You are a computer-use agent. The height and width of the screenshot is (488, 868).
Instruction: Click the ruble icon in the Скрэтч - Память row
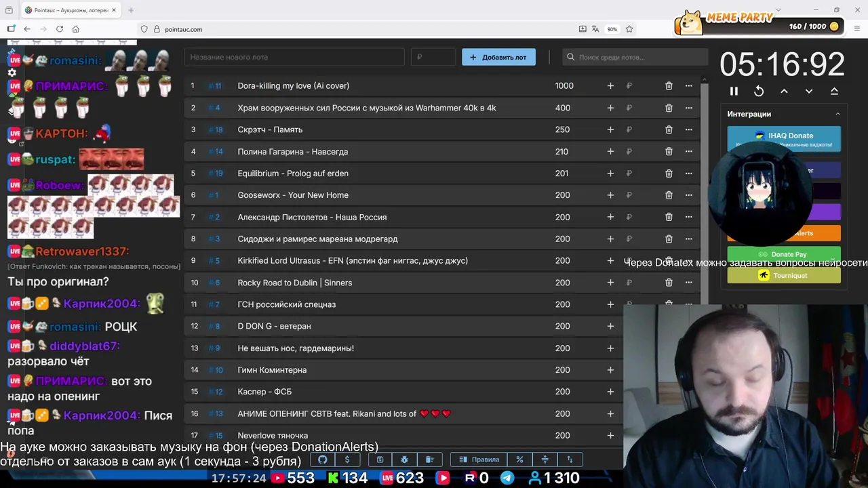[629, 129]
